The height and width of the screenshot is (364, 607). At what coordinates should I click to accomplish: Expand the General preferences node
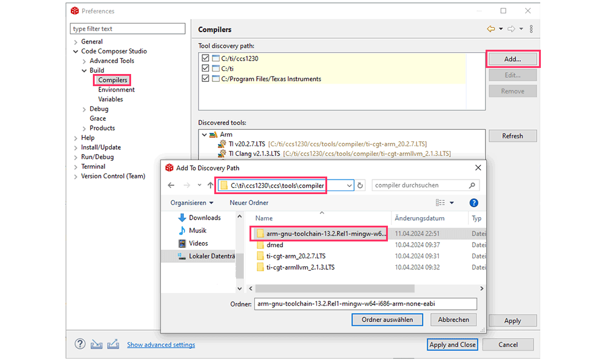click(75, 42)
